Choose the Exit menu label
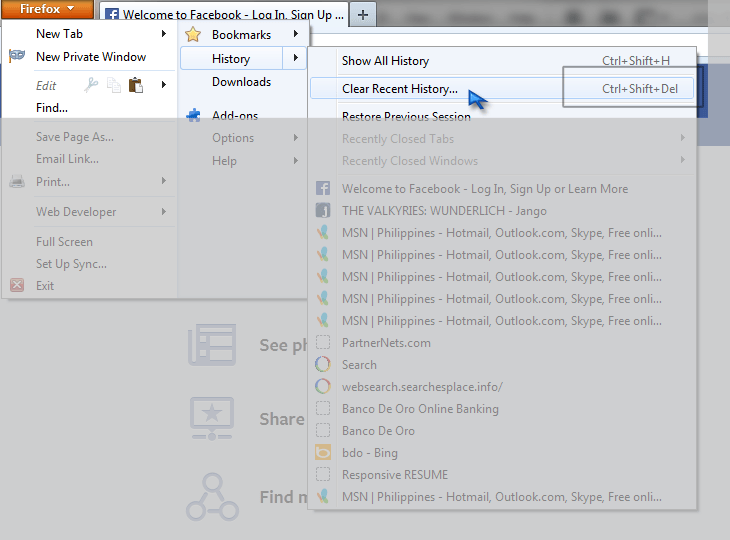Image resolution: width=730 pixels, height=540 pixels. 45,286
